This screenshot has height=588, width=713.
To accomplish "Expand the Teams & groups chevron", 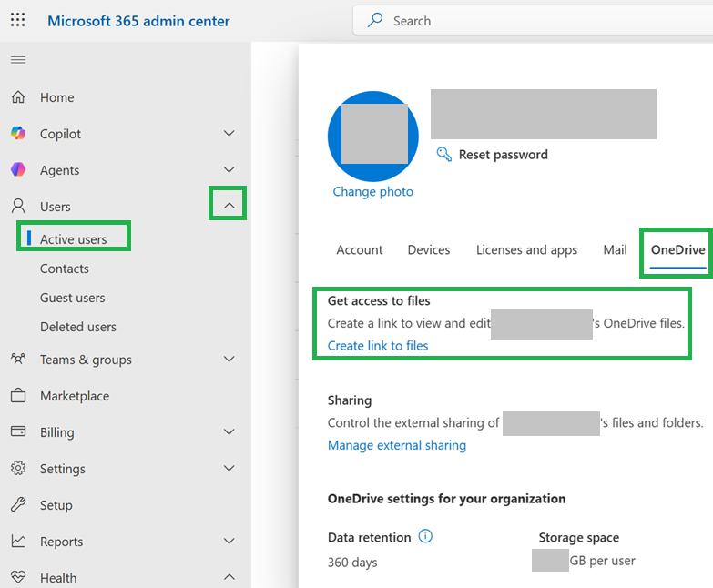I will point(229,359).
